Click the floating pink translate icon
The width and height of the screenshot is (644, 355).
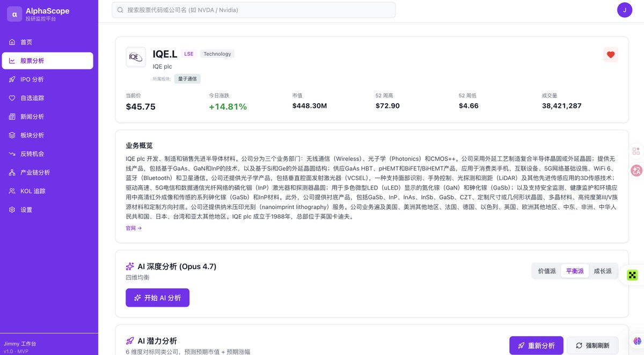click(636, 170)
